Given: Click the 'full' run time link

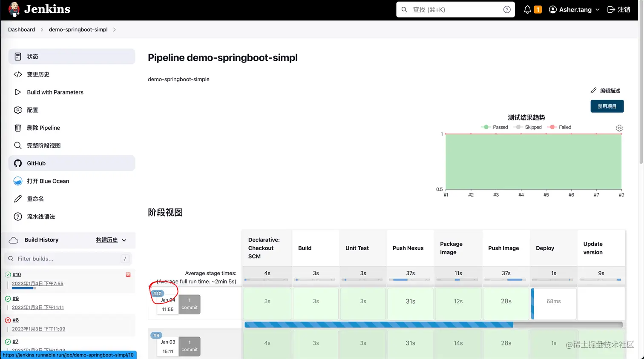Looking at the screenshot, I should 183,281.
